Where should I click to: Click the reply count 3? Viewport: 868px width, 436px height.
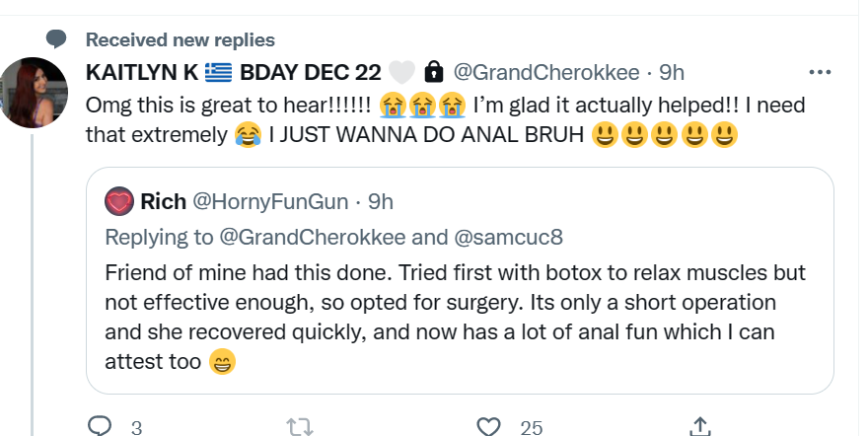tap(136, 426)
